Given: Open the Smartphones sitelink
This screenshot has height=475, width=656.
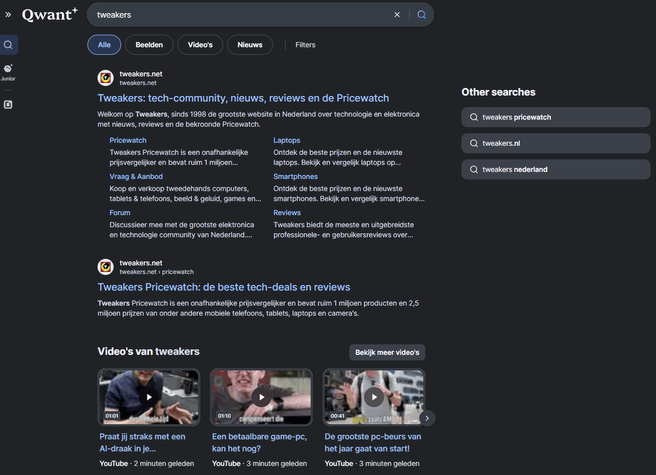Looking at the screenshot, I should click(x=295, y=177).
